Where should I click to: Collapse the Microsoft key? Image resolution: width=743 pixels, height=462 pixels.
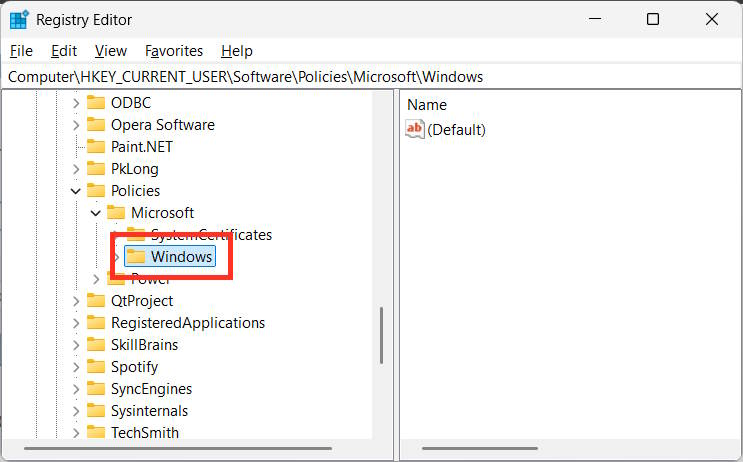(x=96, y=213)
